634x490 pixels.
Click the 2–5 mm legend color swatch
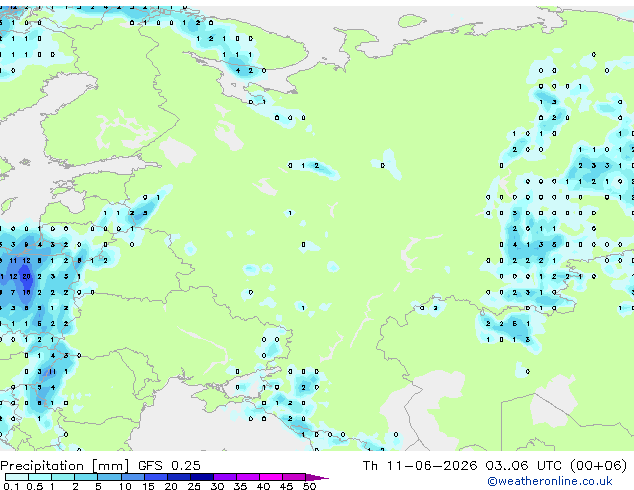pos(86,477)
